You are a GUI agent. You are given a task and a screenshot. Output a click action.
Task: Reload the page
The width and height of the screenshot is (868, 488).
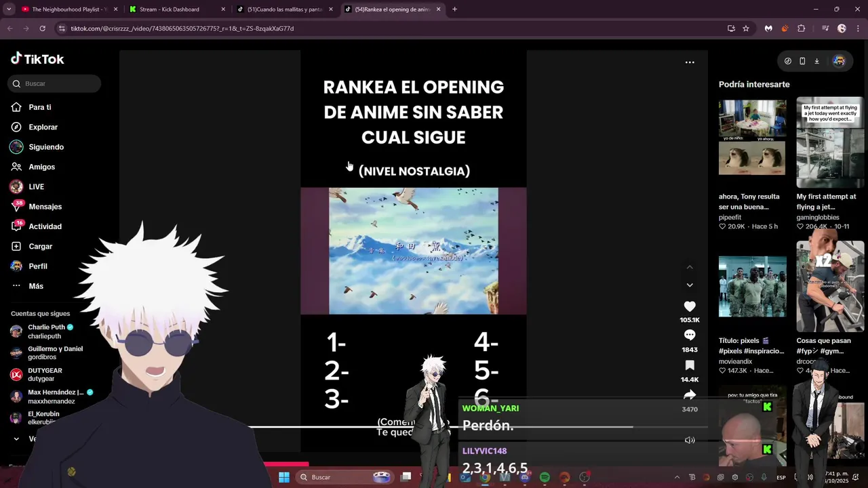click(x=42, y=28)
